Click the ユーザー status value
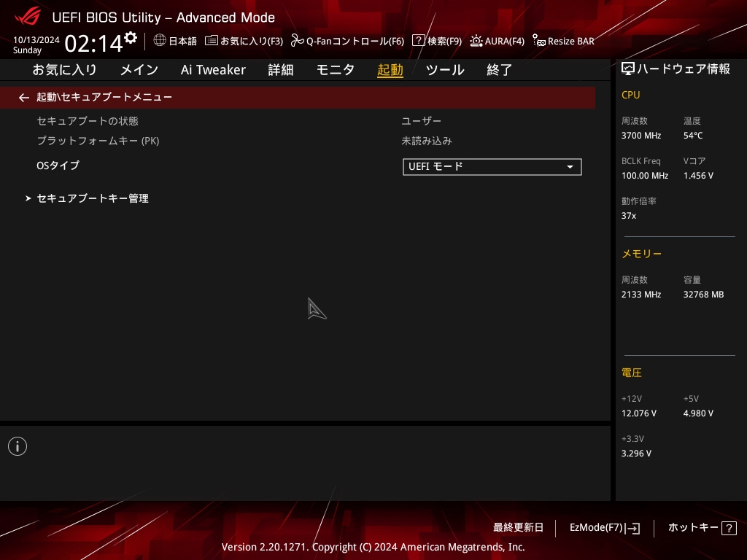 [x=422, y=121]
